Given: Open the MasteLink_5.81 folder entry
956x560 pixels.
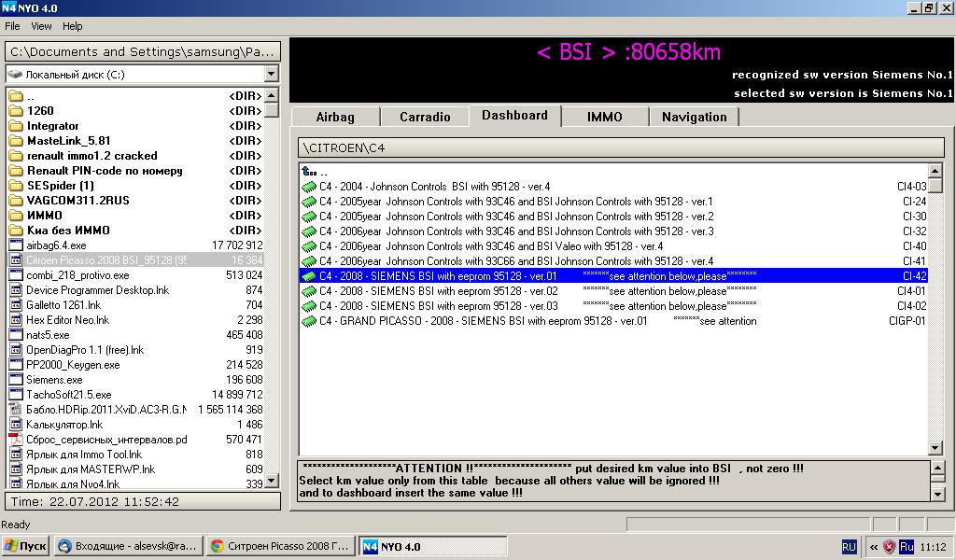Looking at the screenshot, I should click(x=68, y=141).
